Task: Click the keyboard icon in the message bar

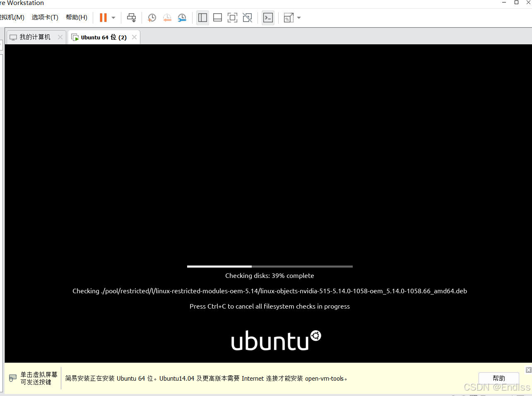Action: (13, 378)
